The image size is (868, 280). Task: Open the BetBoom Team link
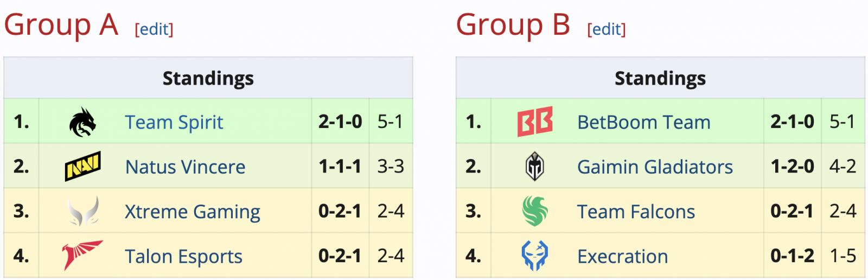(644, 122)
